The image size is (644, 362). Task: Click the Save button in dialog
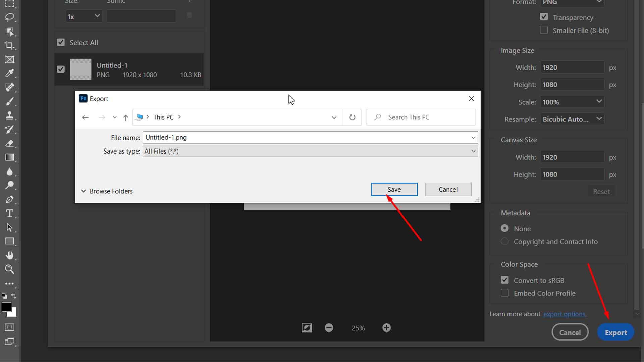(x=394, y=189)
